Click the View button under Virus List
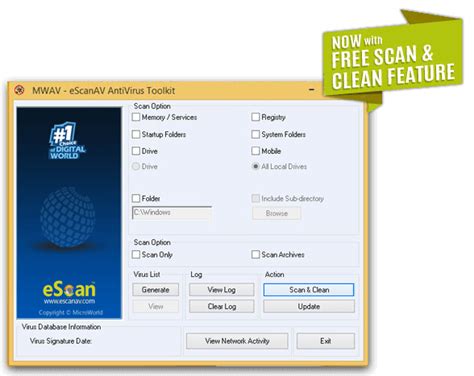 pyautogui.click(x=156, y=306)
